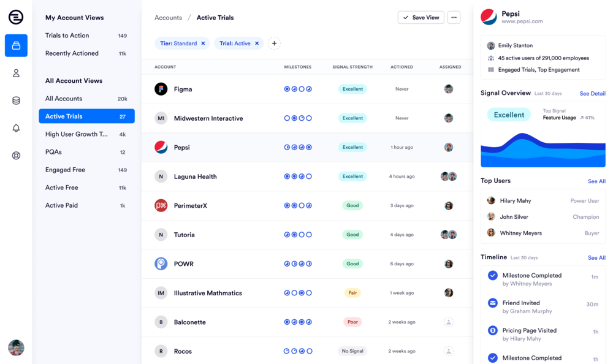
Task: Assign a user to Rocos
Action: click(449, 351)
